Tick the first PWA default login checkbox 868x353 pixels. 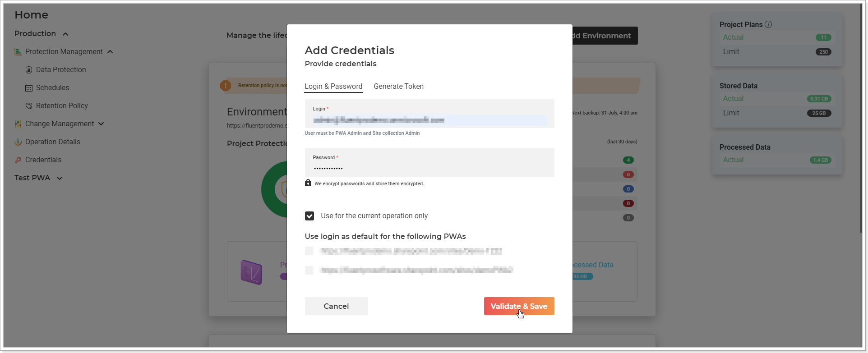click(x=309, y=251)
